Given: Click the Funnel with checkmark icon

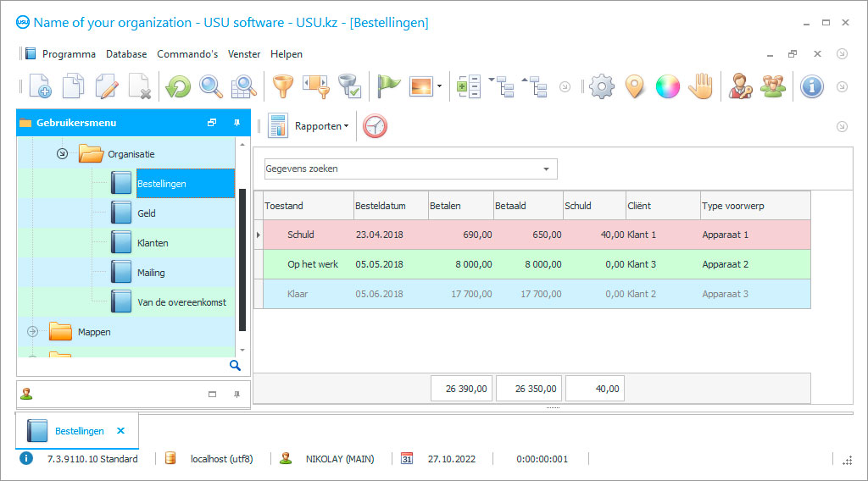Looking at the screenshot, I should (x=350, y=86).
